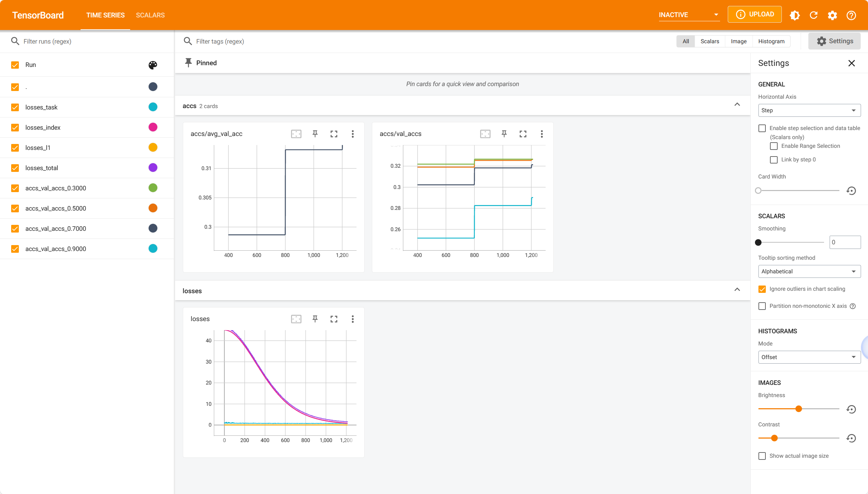Viewport: 868px width, 494px height.
Task: Enable step selection and data table
Action: point(762,128)
